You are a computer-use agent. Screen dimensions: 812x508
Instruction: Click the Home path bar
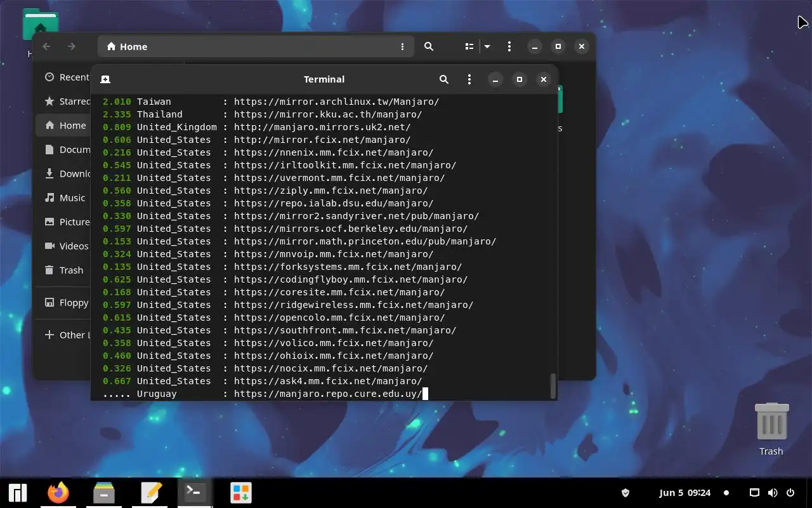pyautogui.click(x=256, y=46)
